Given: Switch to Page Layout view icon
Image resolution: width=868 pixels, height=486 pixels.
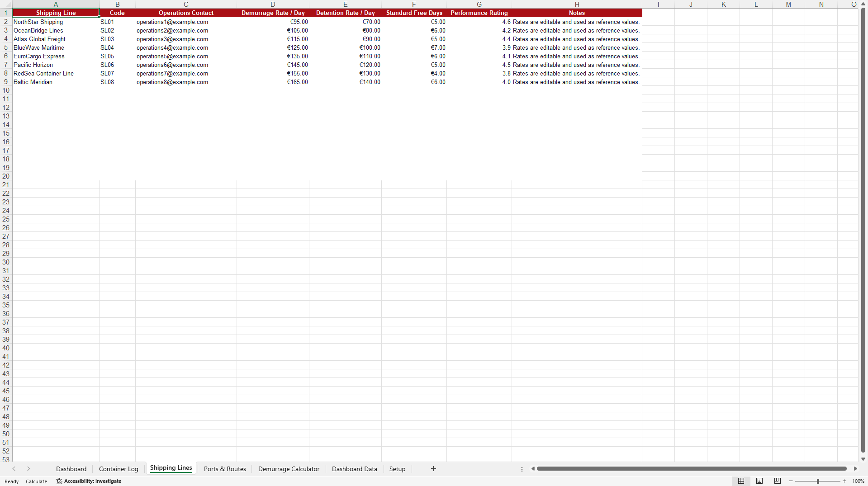Looking at the screenshot, I should pyautogui.click(x=759, y=481).
